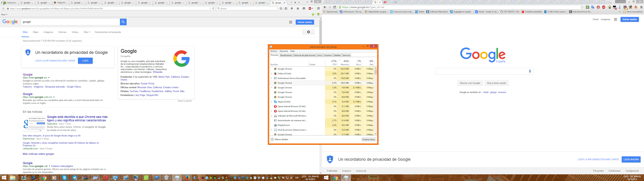
Task: Select Noticias tab in Google results
Action: tap(62, 32)
